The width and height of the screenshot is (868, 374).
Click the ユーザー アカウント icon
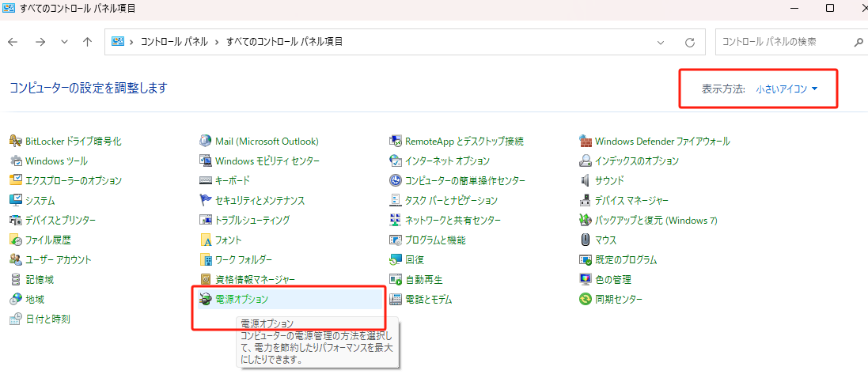(16, 259)
